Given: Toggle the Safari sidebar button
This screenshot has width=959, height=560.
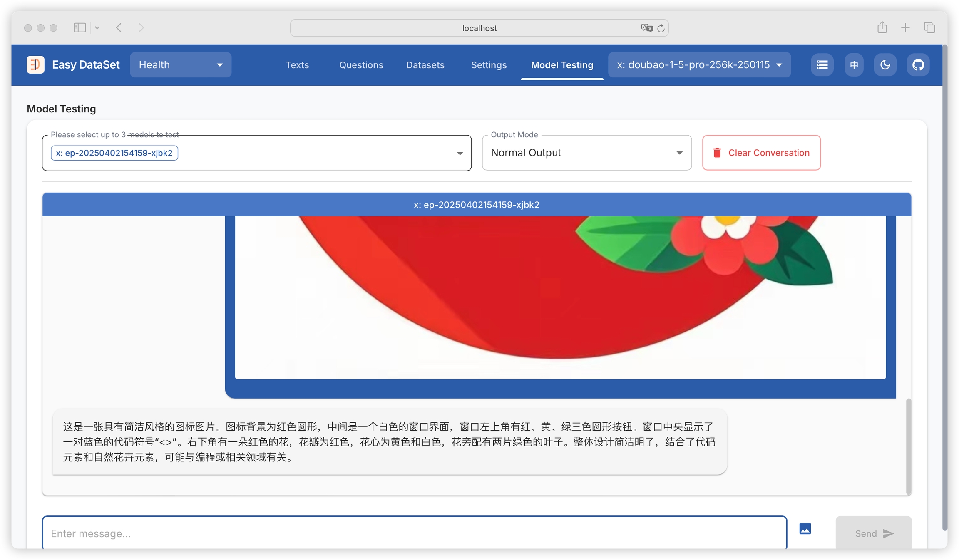Looking at the screenshot, I should (x=80, y=27).
